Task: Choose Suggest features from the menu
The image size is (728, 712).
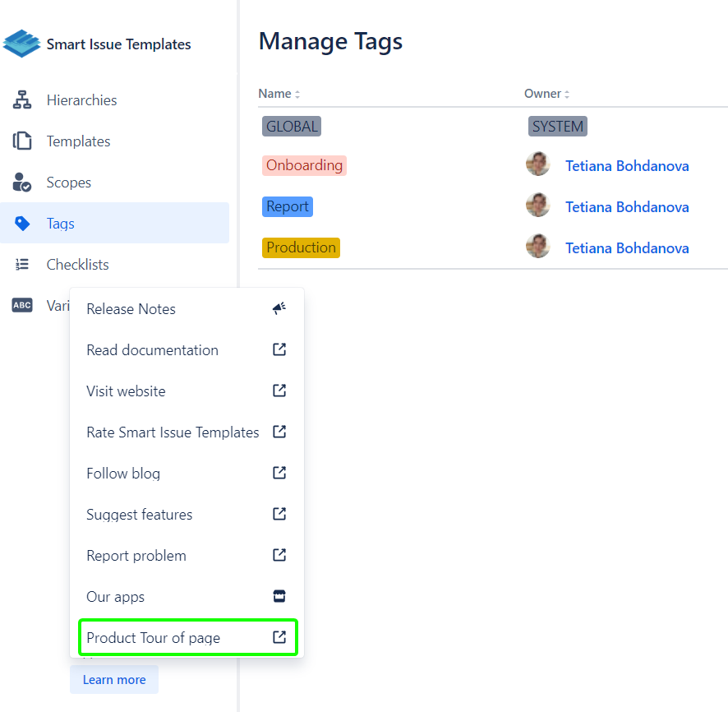Action: pos(140,515)
